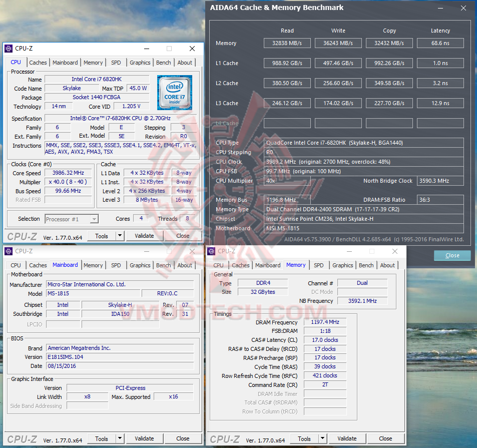Click Memory Type field in AIDA64

(x=364, y=209)
